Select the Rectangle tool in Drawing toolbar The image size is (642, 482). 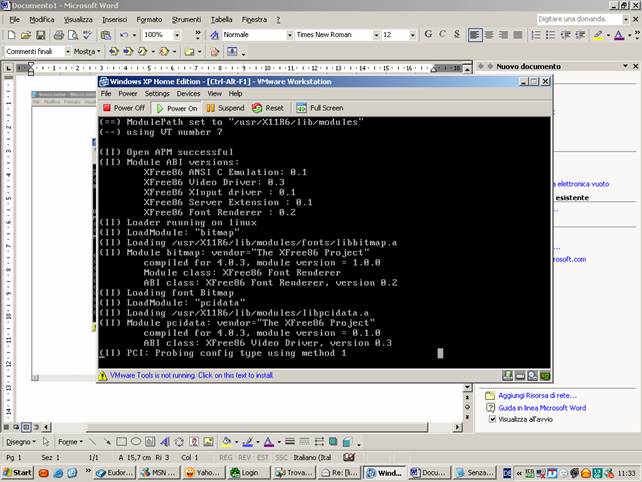122,442
